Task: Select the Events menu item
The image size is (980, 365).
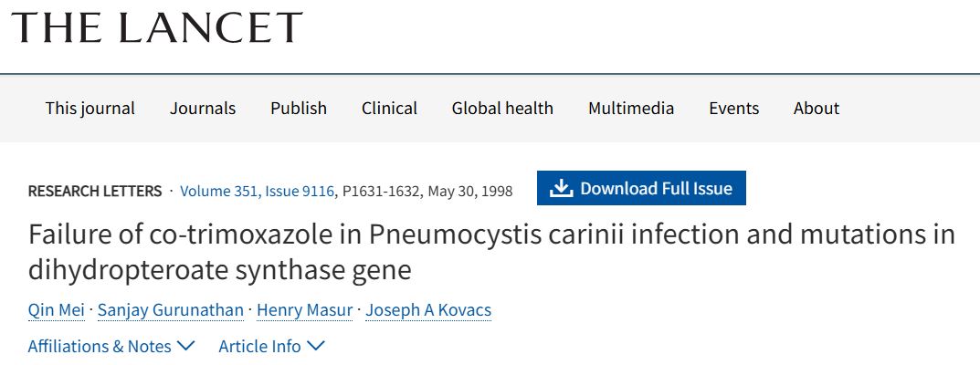Action: [733, 108]
